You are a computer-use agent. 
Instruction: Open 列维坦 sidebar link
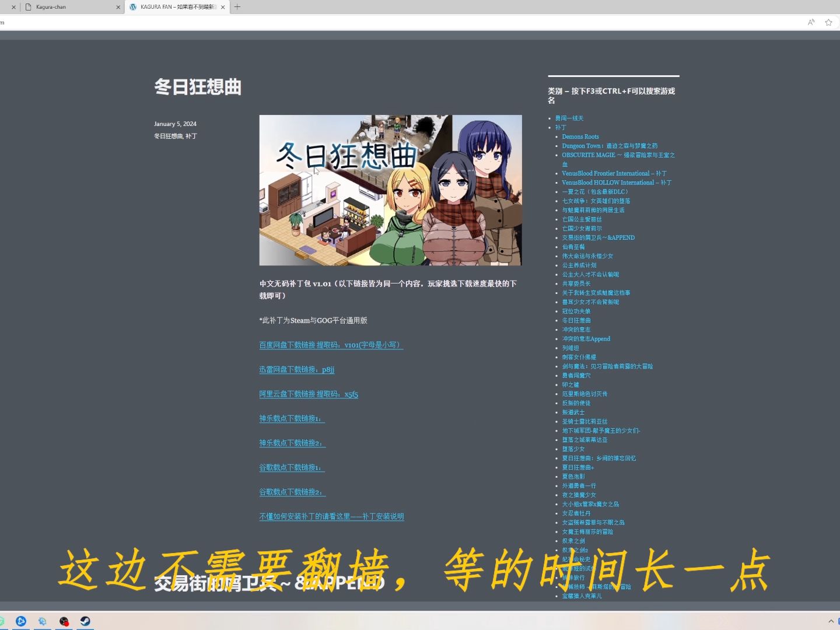point(570,348)
